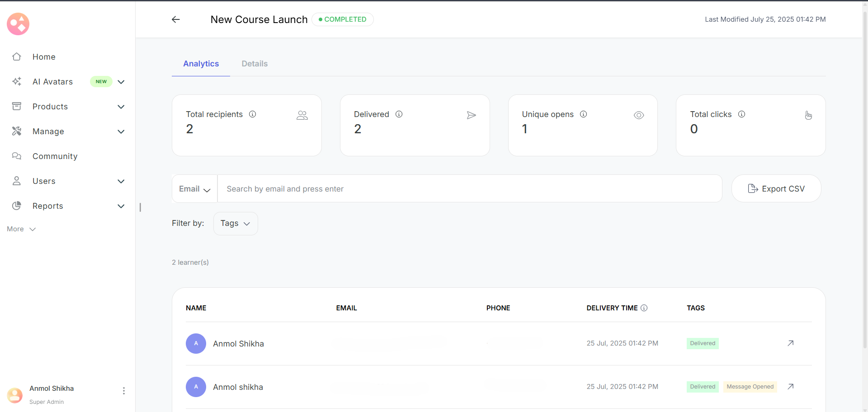Expand the AI Avatars sidebar menu
Image resolution: width=868 pixels, height=412 pixels.
point(121,82)
